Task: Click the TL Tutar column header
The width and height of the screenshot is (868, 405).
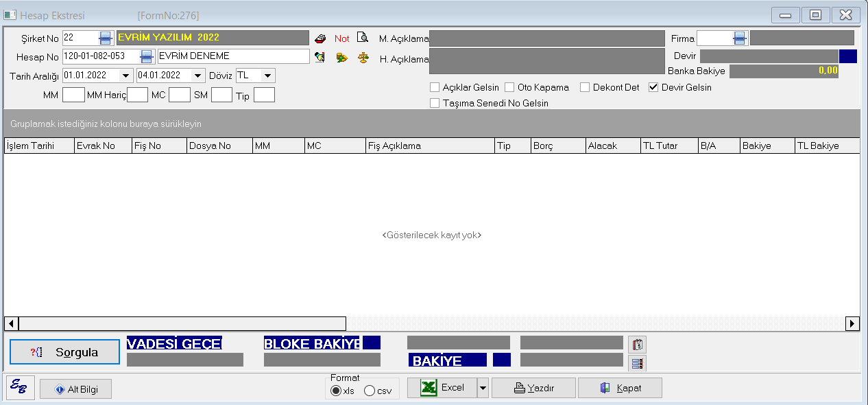Action: pyautogui.click(x=669, y=146)
